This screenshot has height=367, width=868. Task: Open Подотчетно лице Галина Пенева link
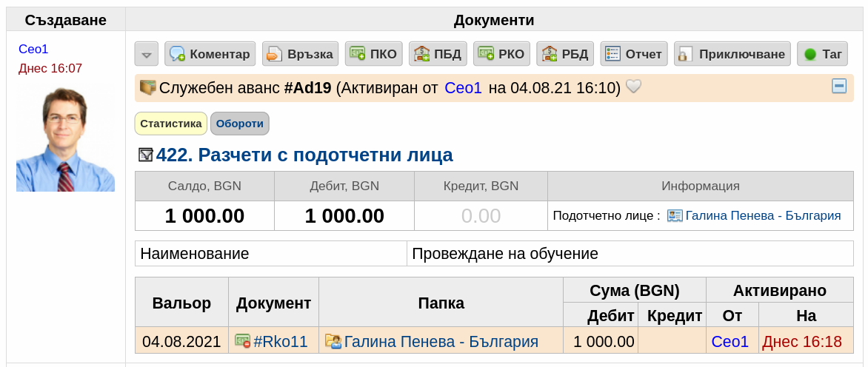click(763, 215)
